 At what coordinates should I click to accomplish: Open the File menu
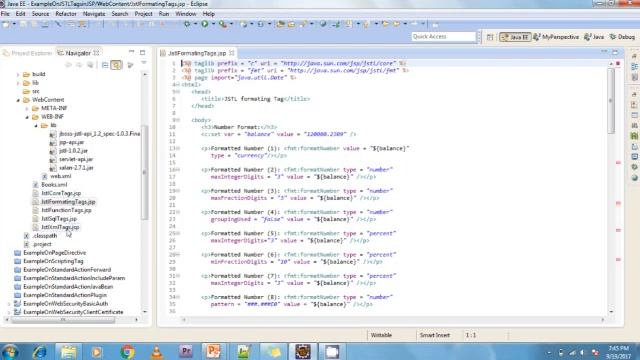click(x=5, y=14)
